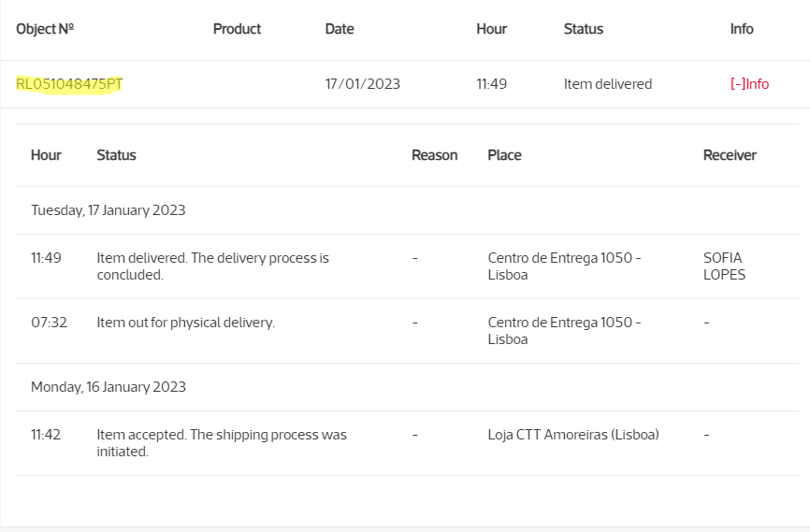
Task: Click the 07:32 hour entry
Action: (x=47, y=323)
